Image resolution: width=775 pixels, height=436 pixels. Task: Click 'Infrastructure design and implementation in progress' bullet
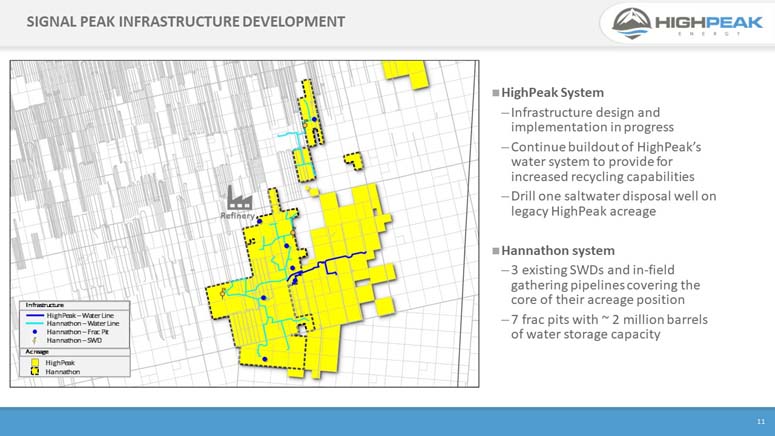tap(592, 120)
